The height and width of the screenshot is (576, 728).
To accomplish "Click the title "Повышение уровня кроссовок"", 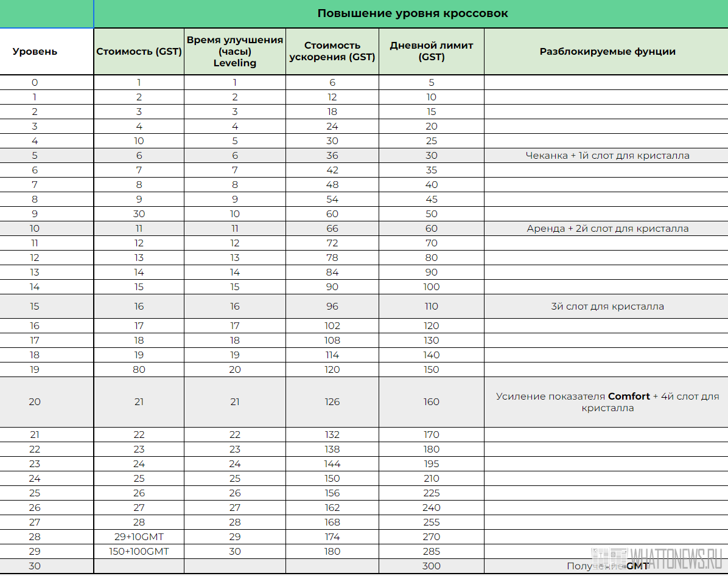I will tap(412, 13).
